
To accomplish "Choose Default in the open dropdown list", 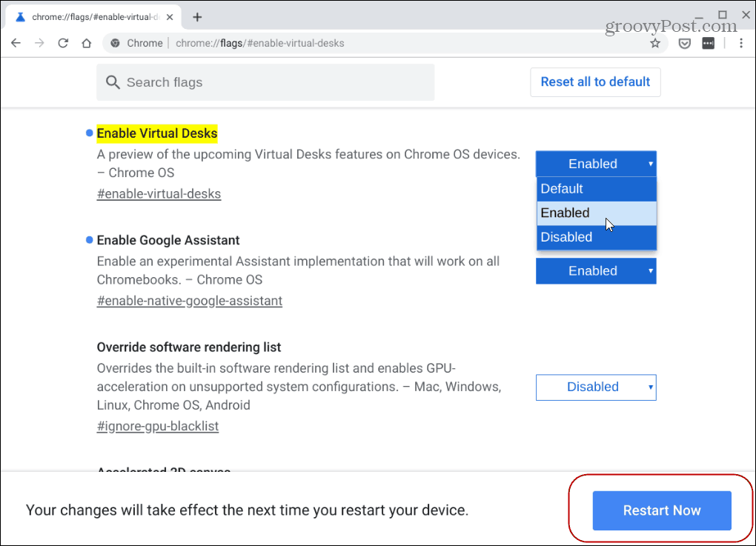I will coord(597,189).
